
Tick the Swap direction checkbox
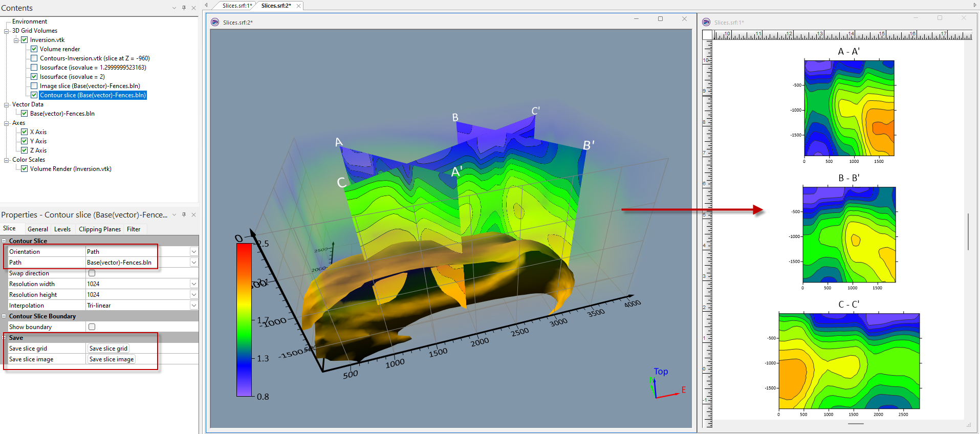[92, 273]
